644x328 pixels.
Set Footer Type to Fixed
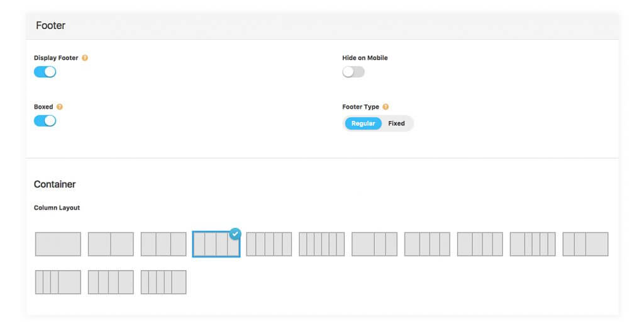(396, 123)
